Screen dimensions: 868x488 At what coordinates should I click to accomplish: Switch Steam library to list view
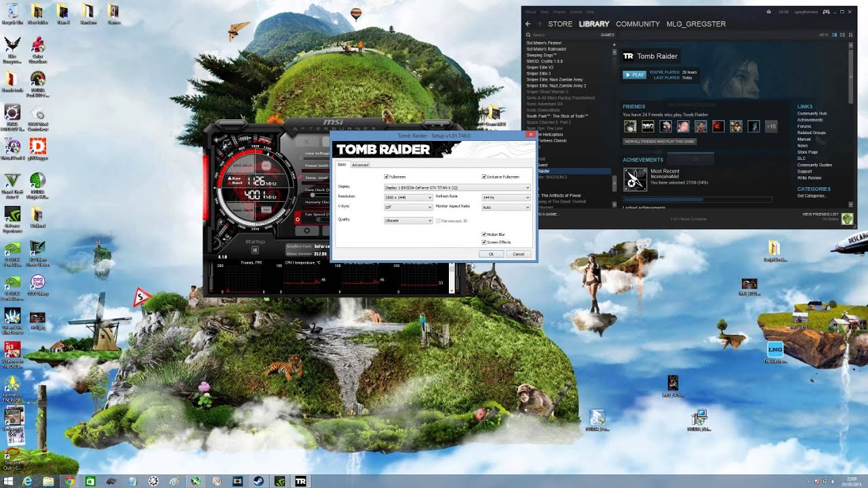844,35
